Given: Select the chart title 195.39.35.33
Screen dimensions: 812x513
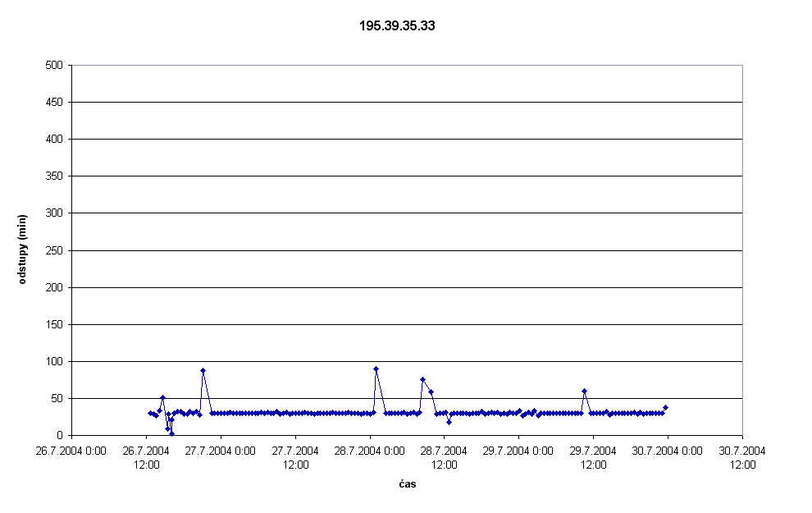Looking at the screenshot, I should tap(397, 26).
